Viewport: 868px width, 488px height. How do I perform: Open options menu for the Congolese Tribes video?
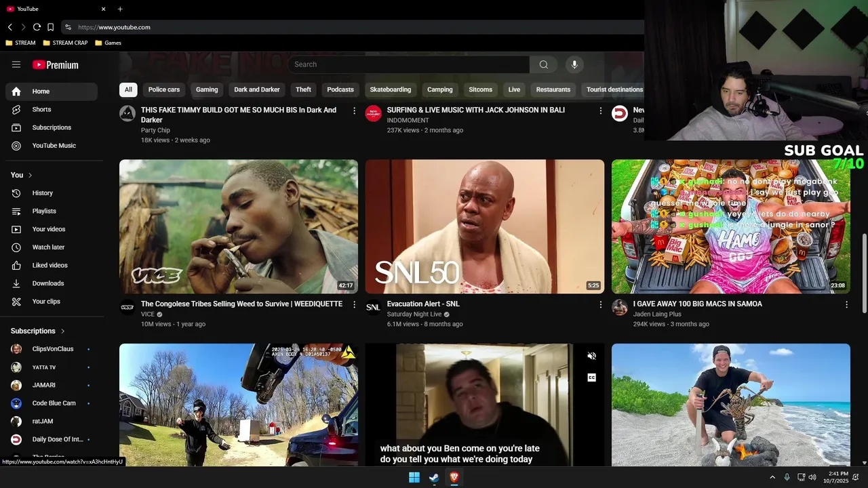354,305
